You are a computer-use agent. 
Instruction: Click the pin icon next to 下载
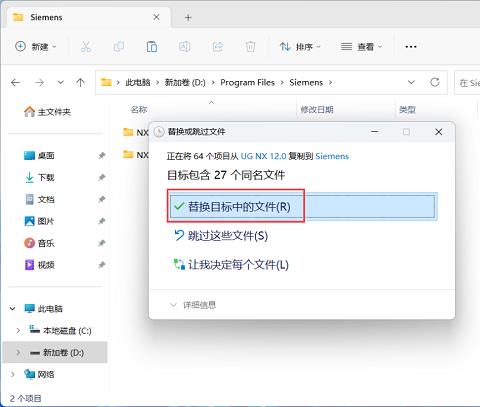[102, 177]
